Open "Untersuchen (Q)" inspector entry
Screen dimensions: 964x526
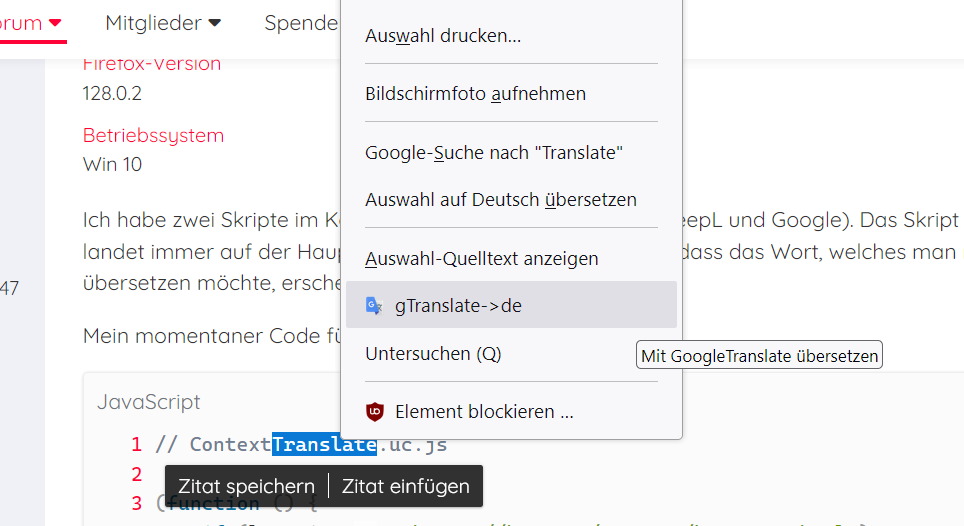(x=433, y=353)
